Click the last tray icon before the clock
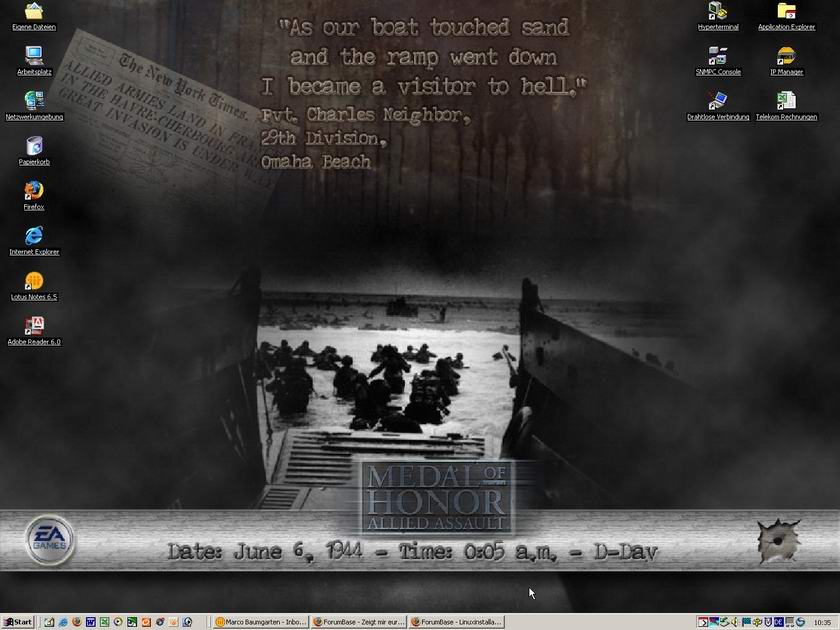The height and width of the screenshot is (630, 840). (800, 622)
